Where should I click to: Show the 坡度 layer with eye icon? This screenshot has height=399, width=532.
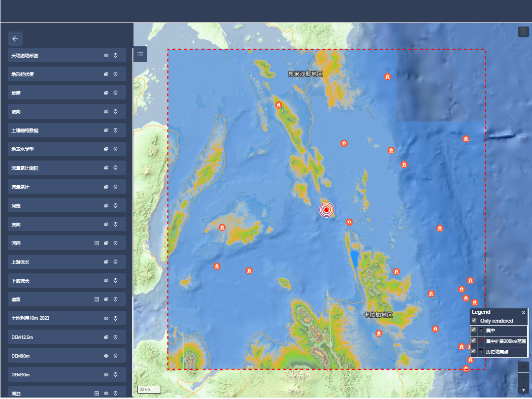pos(106,93)
